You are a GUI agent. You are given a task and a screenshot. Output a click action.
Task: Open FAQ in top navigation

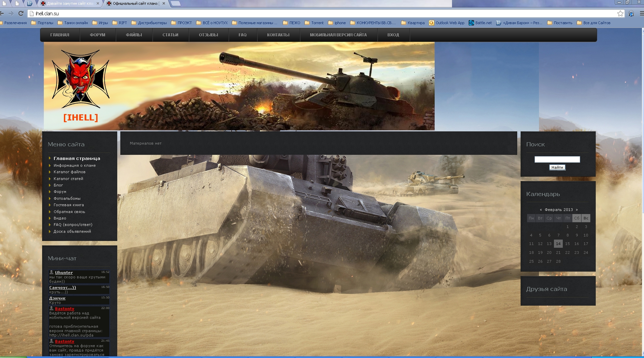click(243, 35)
